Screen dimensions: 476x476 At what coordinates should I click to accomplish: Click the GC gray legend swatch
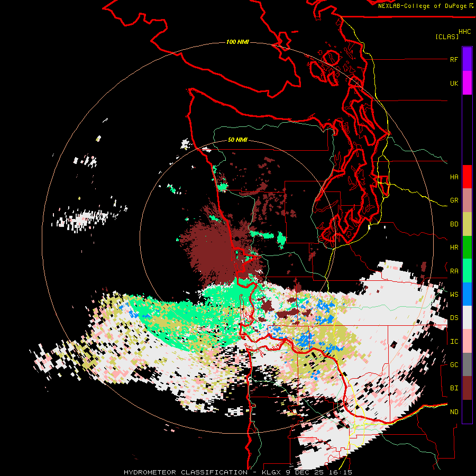tap(467, 364)
